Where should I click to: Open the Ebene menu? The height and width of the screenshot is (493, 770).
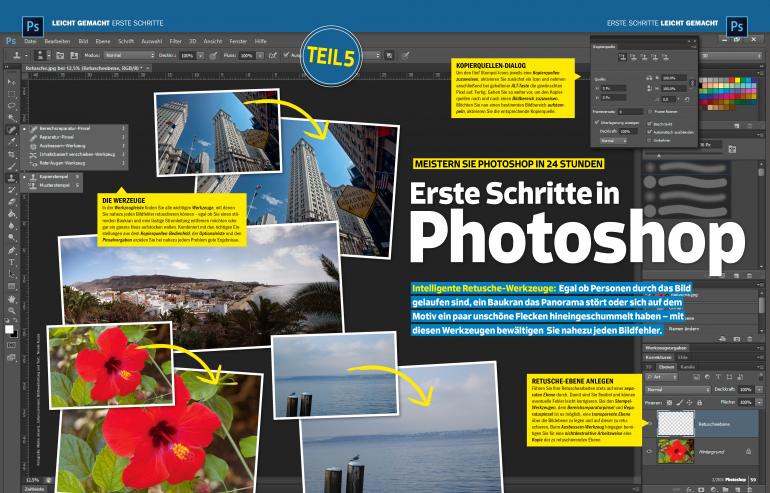pyautogui.click(x=103, y=41)
